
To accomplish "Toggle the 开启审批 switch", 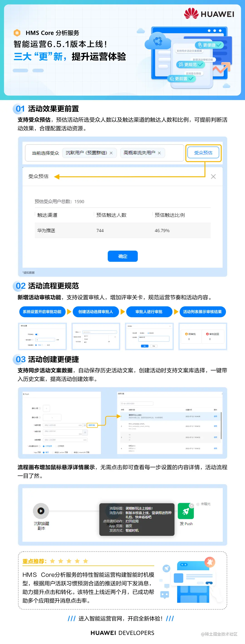I will 37,334.
